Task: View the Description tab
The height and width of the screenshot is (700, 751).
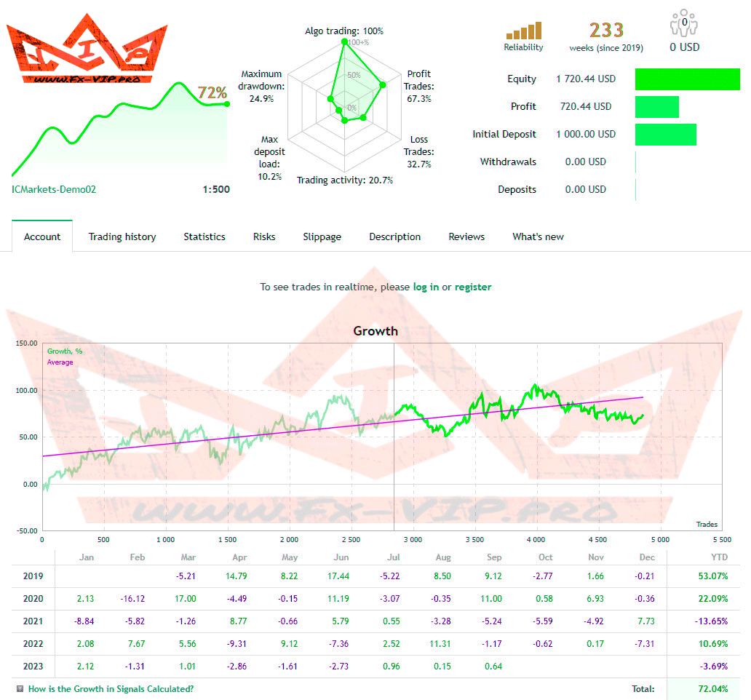Action: (x=394, y=236)
